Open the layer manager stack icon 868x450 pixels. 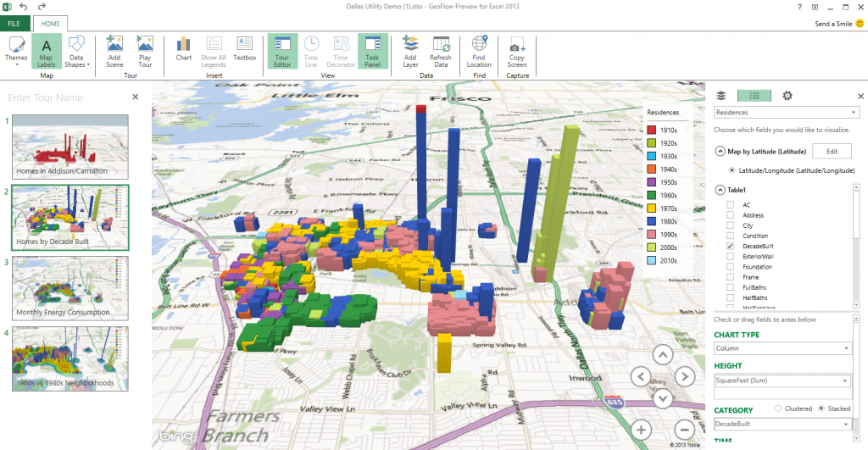pyautogui.click(x=721, y=96)
